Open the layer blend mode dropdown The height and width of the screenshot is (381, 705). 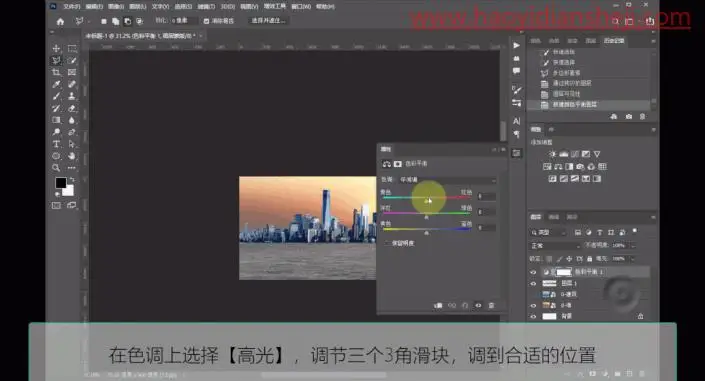coord(555,246)
